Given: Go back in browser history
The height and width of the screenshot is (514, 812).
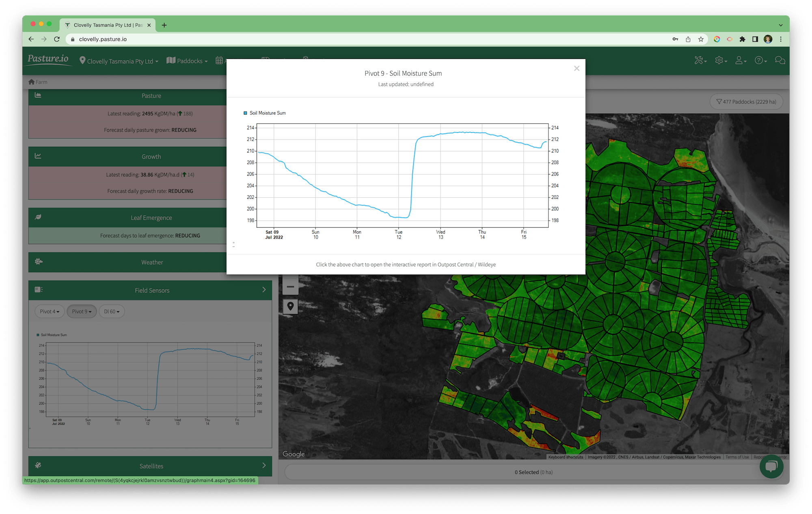Looking at the screenshot, I should point(31,39).
